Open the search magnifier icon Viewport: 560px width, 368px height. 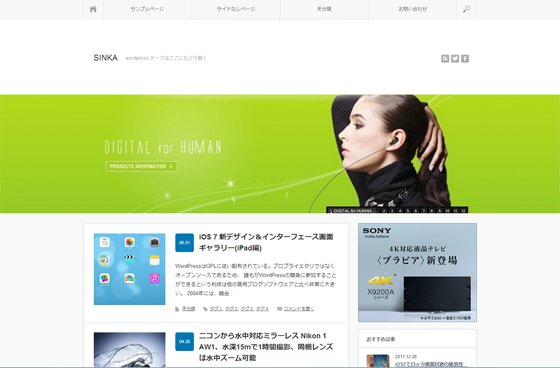tap(466, 9)
